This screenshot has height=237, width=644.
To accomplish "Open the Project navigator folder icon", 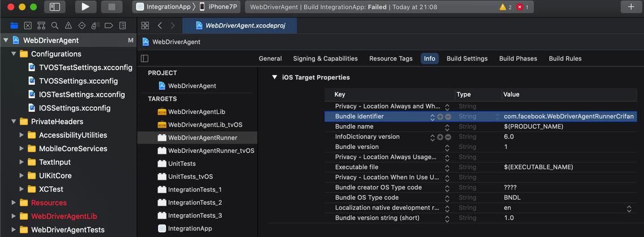I will click(x=14, y=25).
